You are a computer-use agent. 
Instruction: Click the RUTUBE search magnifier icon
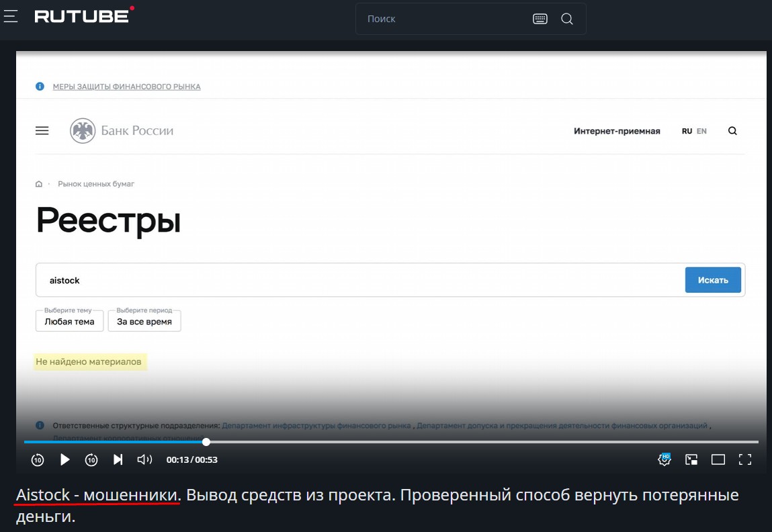coord(567,19)
